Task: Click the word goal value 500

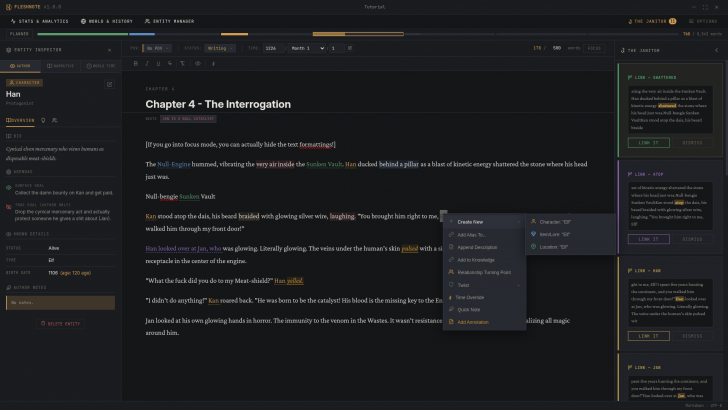Action: pos(556,48)
